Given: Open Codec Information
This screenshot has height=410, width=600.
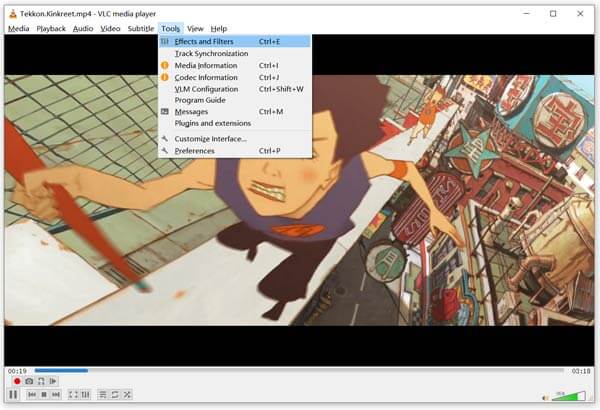Looking at the screenshot, I should click(235, 77).
